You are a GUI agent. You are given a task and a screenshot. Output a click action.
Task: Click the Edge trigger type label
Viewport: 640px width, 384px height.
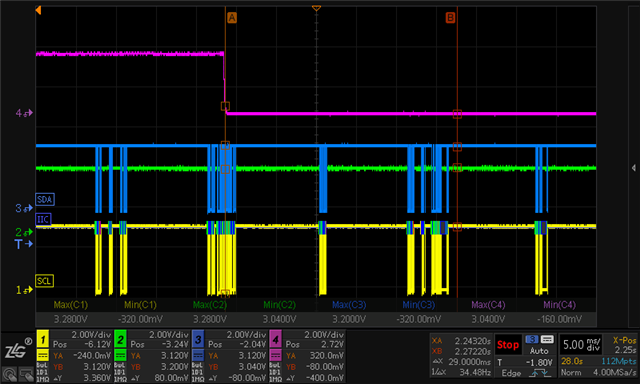point(511,373)
